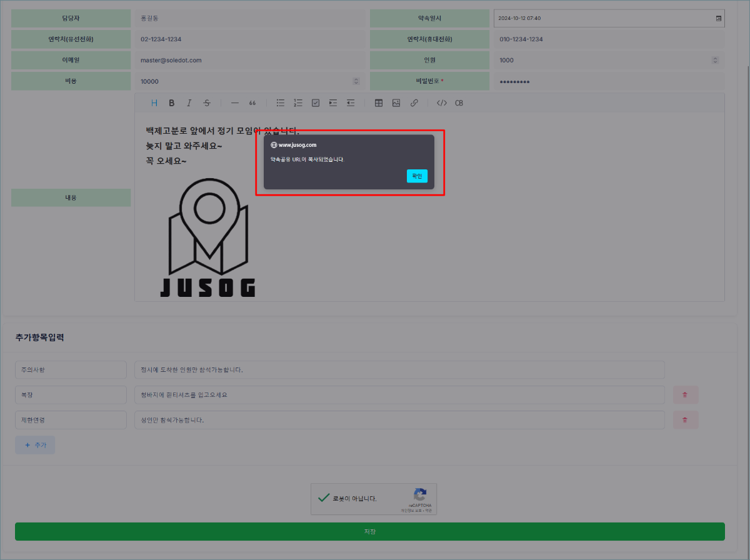Image resolution: width=750 pixels, height=560 pixels.
Task: Create an unordered bullet list
Action: pos(281,103)
